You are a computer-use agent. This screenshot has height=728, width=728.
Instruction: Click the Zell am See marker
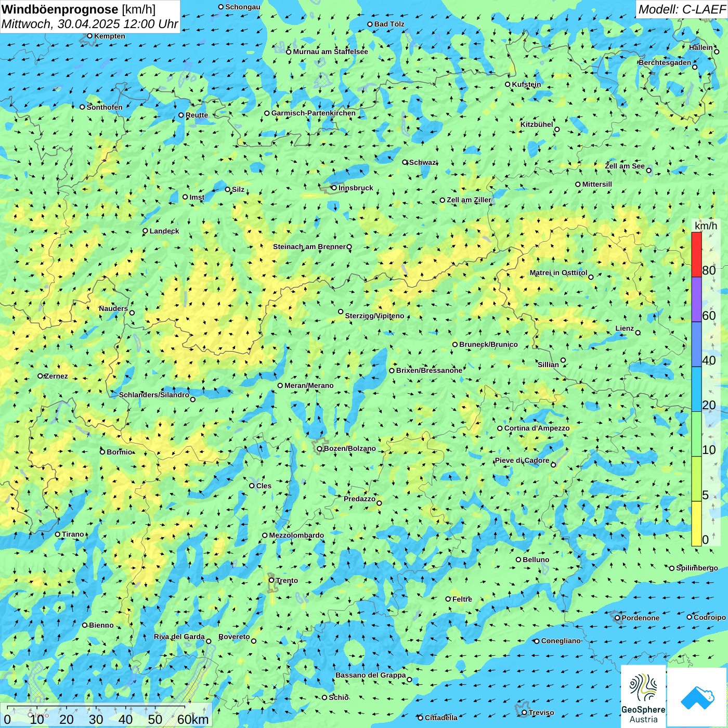pyautogui.click(x=648, y=171)
